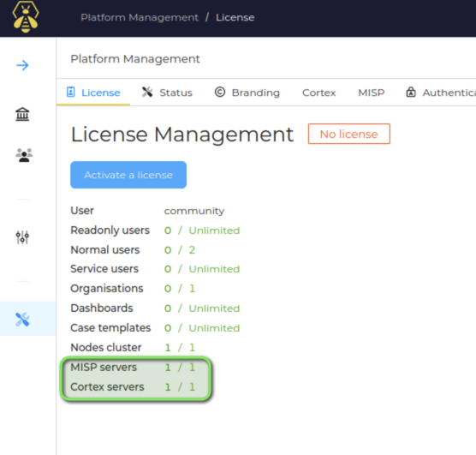Select Platform Management wrench icon in sidebar
Image resolution: width=476 pixels, height=455 pixels.
22,320
